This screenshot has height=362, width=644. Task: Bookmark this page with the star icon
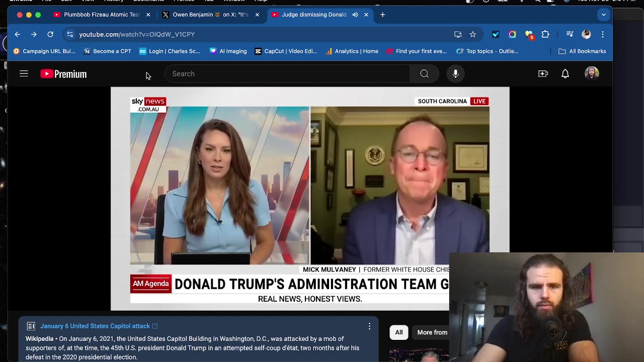pos(472,34)
